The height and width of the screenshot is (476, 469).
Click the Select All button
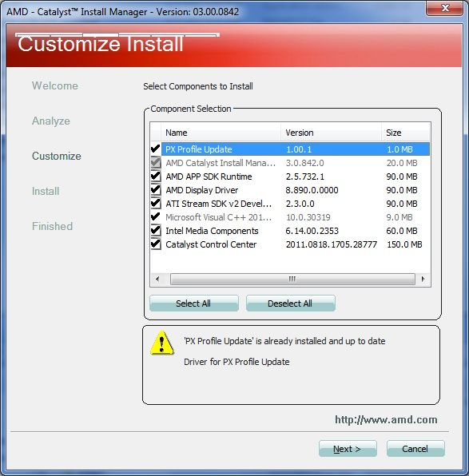(194, 303)
